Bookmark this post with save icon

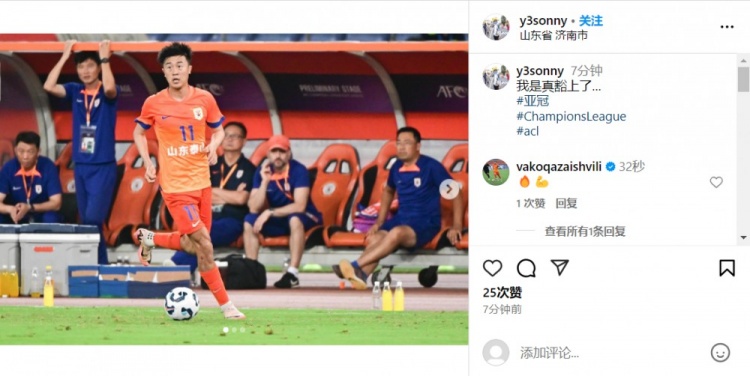tap(727, 268)
